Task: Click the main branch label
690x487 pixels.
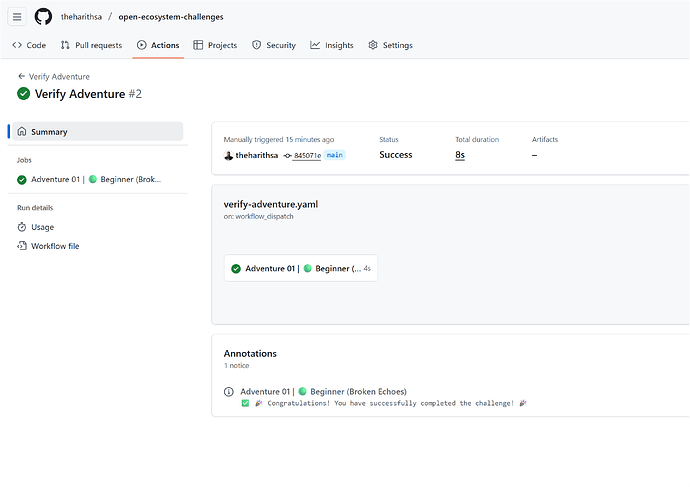Action: (334, 155)
